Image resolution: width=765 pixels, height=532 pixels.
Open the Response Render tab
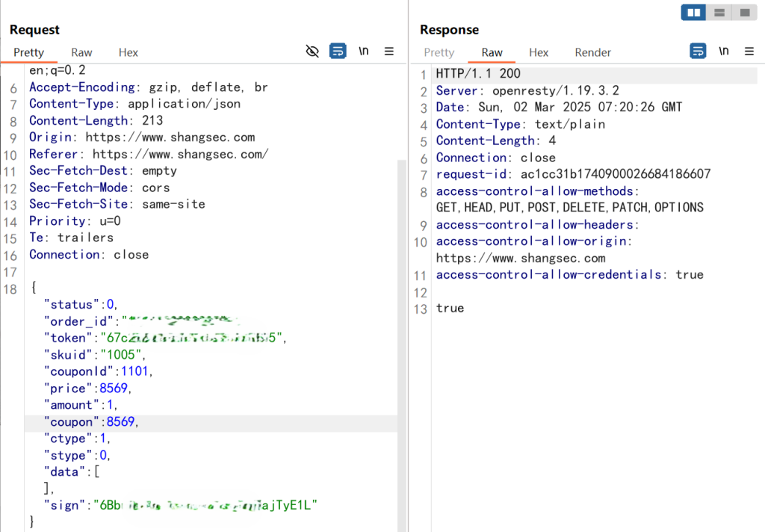pos(592,52)
